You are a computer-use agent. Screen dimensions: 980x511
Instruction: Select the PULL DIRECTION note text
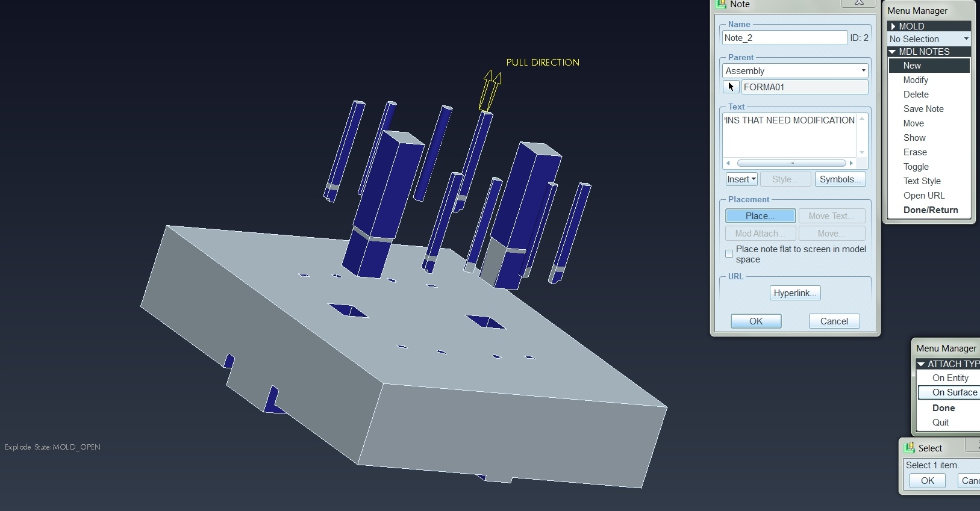(x=543, y=63)
